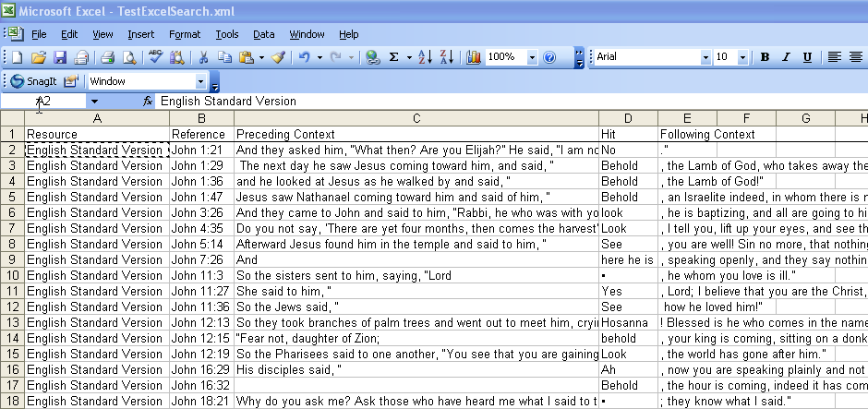Show more standard toolbar options
The width and height of the screenshot is (868, 409).
pyautogui.click(x=580, y=57)
